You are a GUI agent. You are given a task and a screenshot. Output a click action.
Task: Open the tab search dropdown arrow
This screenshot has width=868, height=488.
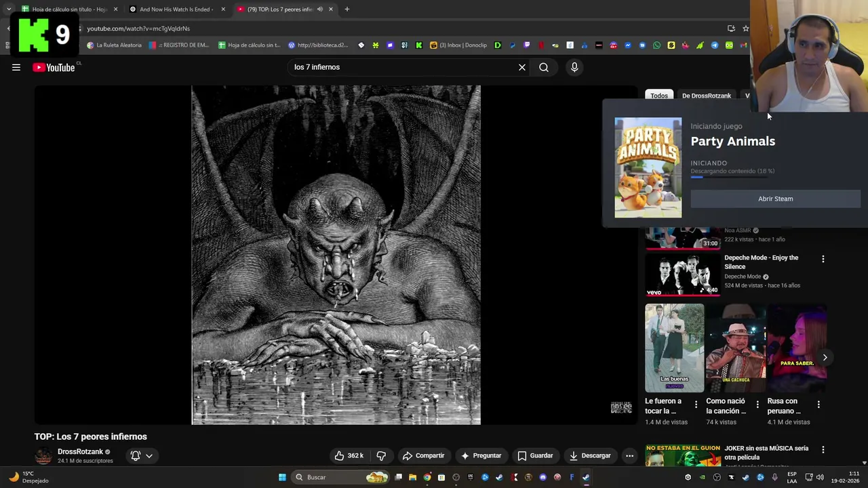8,9
